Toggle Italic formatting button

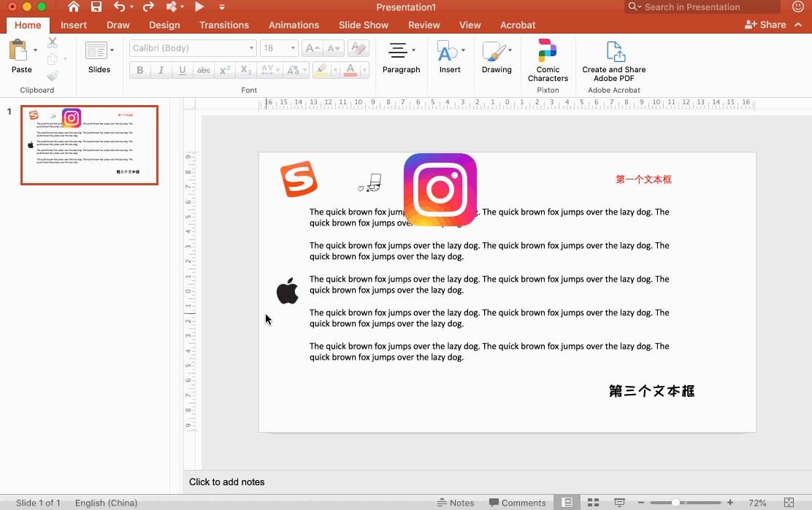point(161,70)
